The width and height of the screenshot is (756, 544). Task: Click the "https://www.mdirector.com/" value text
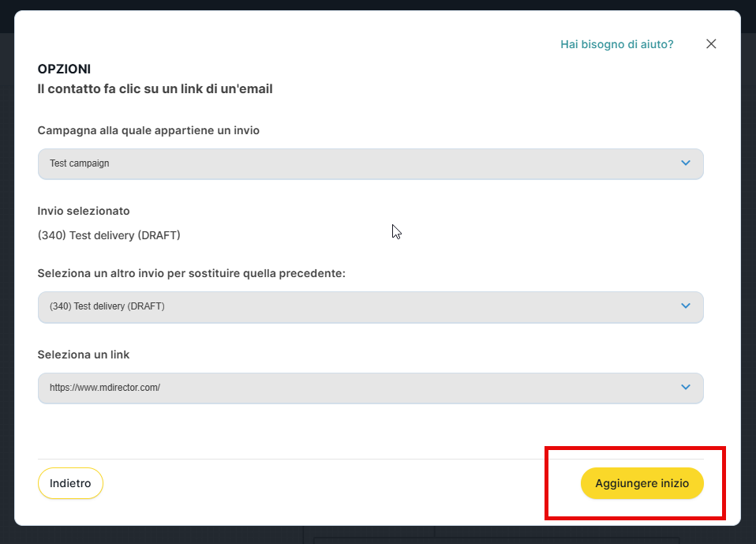(105, 388)
